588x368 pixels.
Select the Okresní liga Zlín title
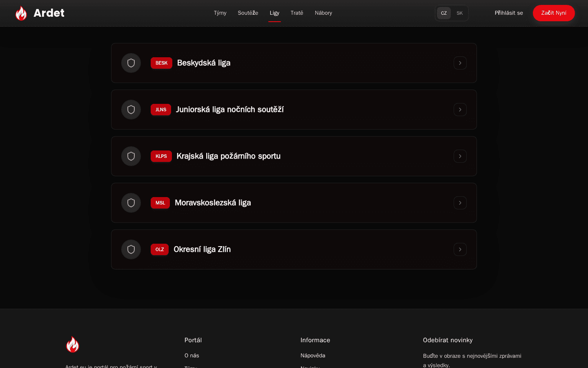(x=202, y=249)
